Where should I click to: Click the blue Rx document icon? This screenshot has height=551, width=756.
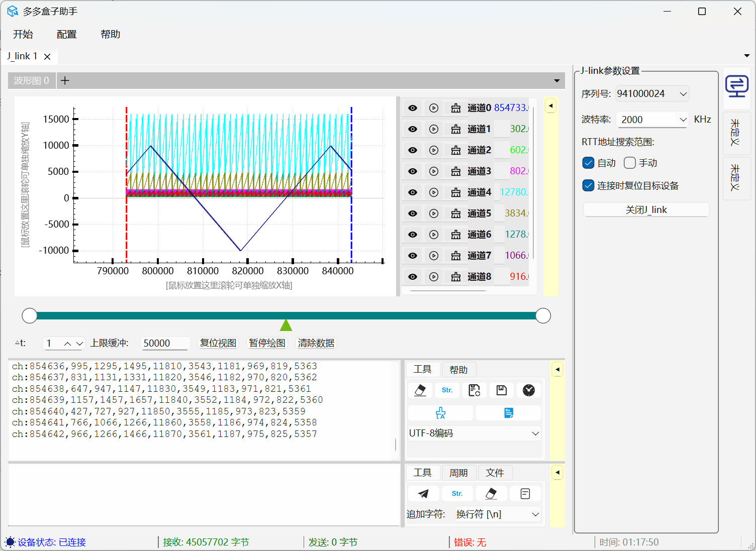508,413
